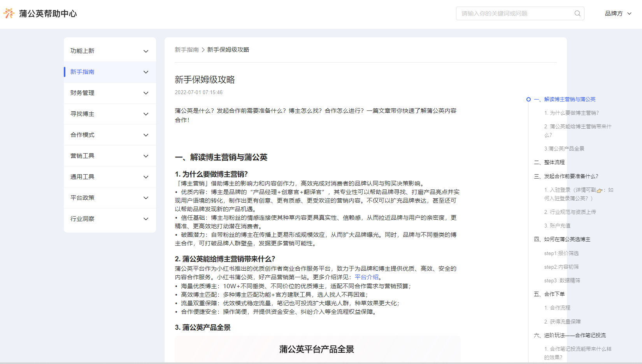Jump to 1. 合作流程 outline entry
642x364 pixels.
(x=557, y=308)
